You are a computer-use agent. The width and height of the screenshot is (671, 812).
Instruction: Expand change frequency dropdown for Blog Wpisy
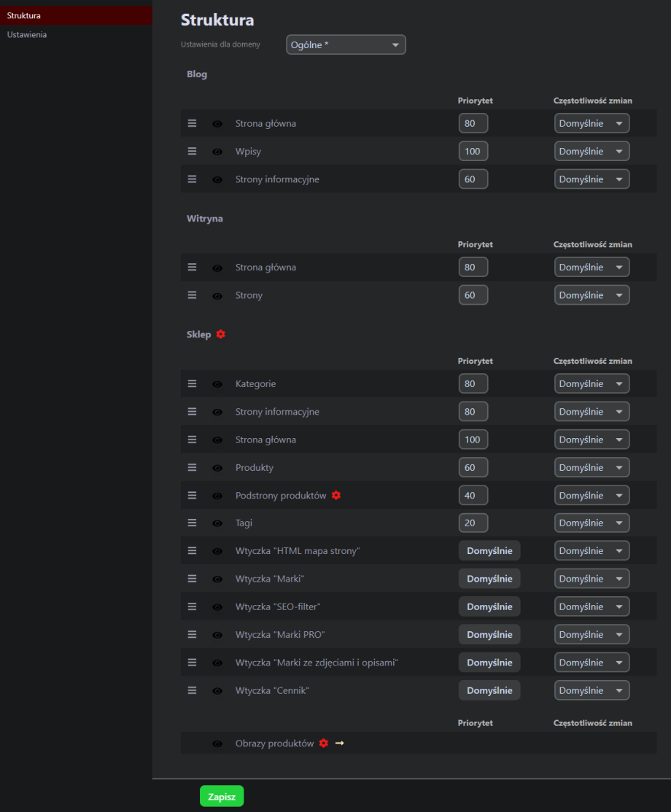point(592,152)
